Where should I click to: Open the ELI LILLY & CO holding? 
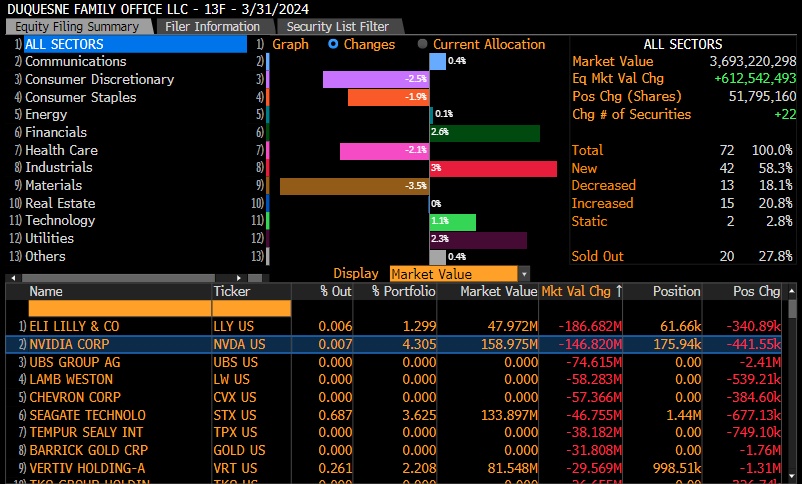coord(74,326)
